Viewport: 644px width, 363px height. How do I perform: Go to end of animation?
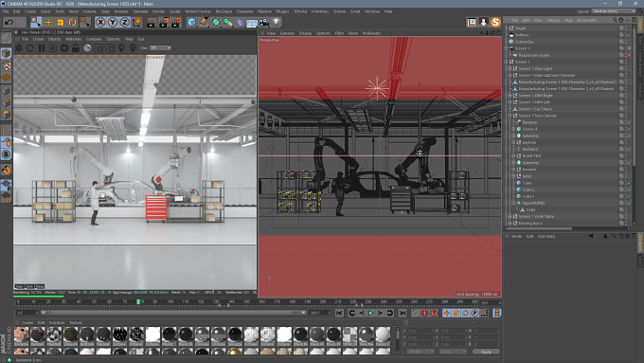click(x=402, y=314)
